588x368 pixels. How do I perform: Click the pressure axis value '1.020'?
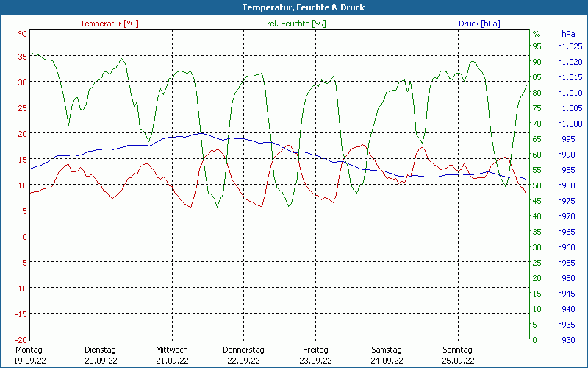click(573, 62)
